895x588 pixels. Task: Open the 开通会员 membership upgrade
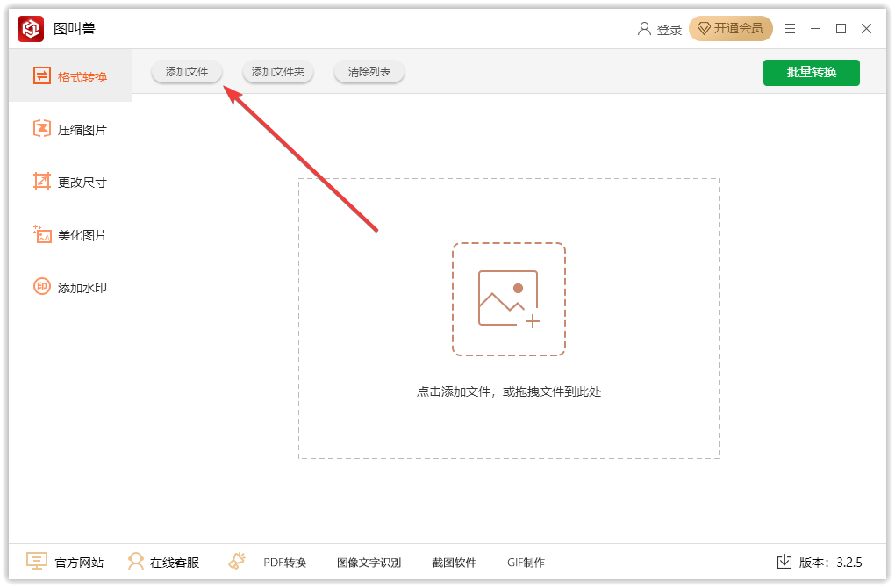pos(731,28)
